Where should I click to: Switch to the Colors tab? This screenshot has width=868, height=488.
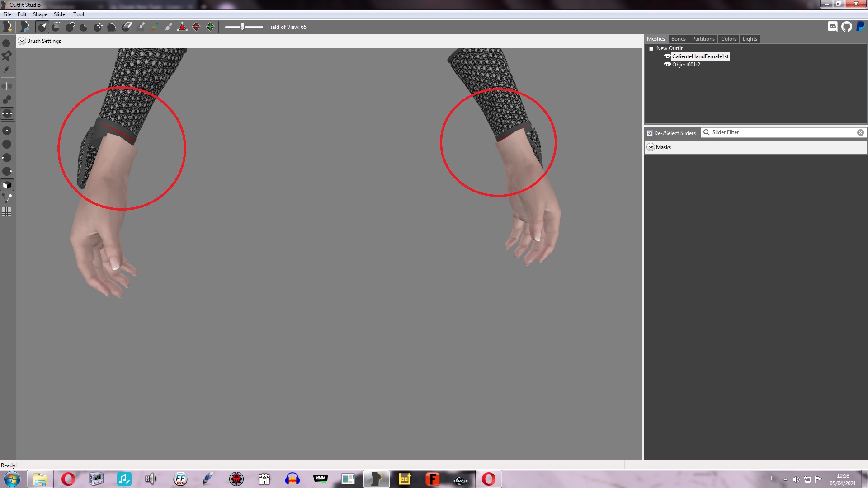(x=729, y=39)
